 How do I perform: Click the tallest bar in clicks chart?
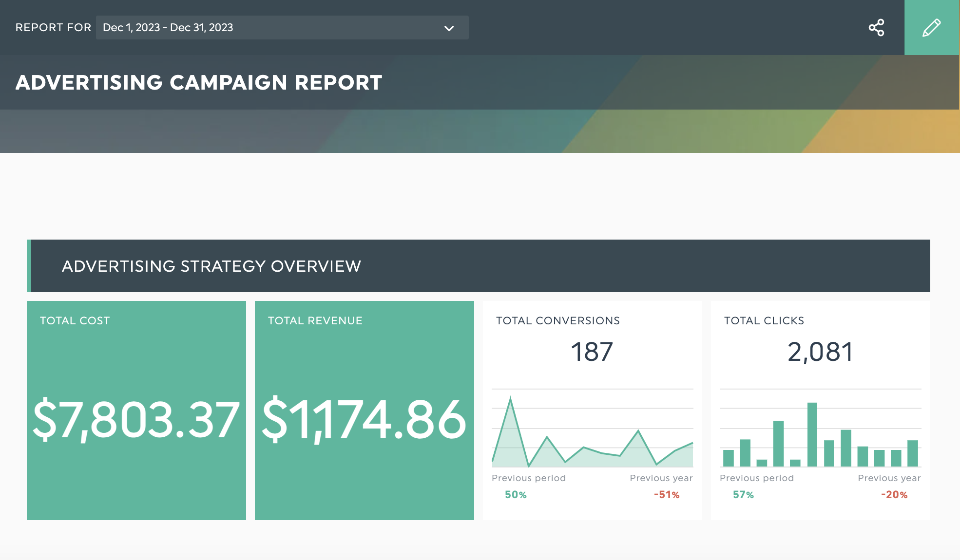click(812, 434)
